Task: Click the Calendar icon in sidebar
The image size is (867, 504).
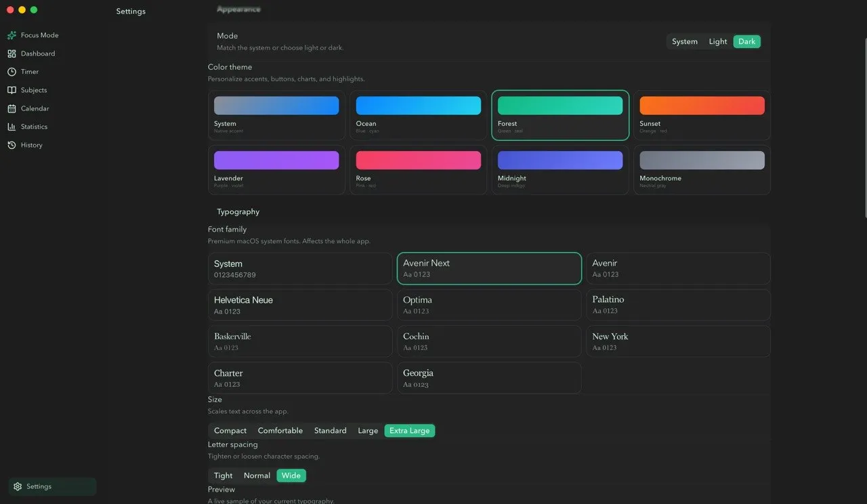Action: point(12,108)
